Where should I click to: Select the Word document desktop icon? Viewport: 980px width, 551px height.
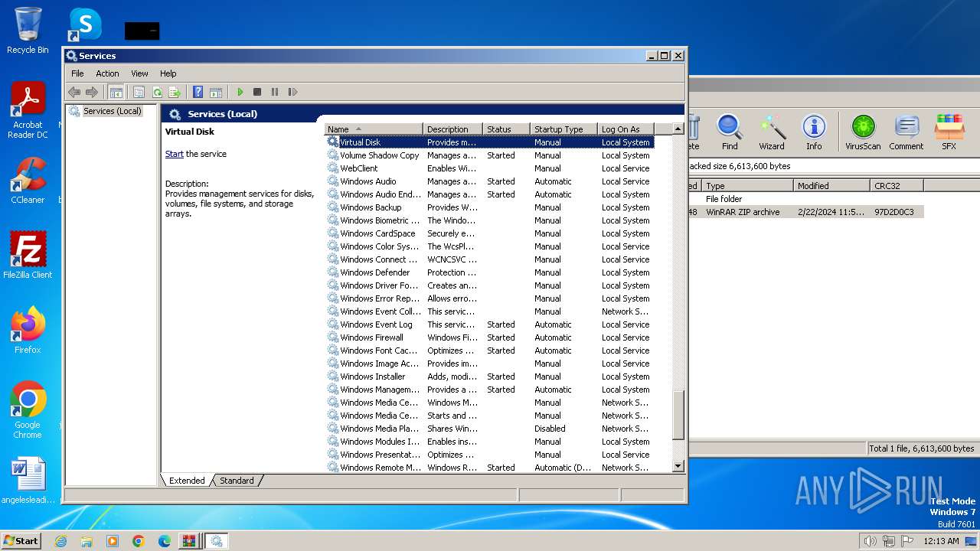pyautogui.click(x=29, y=481)
